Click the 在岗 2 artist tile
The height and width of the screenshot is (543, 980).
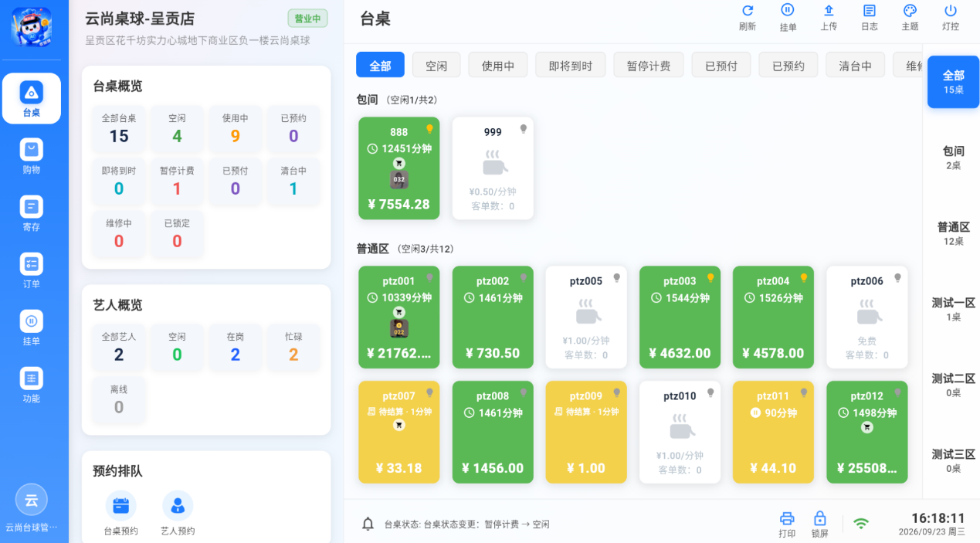(x=236, y=347)
